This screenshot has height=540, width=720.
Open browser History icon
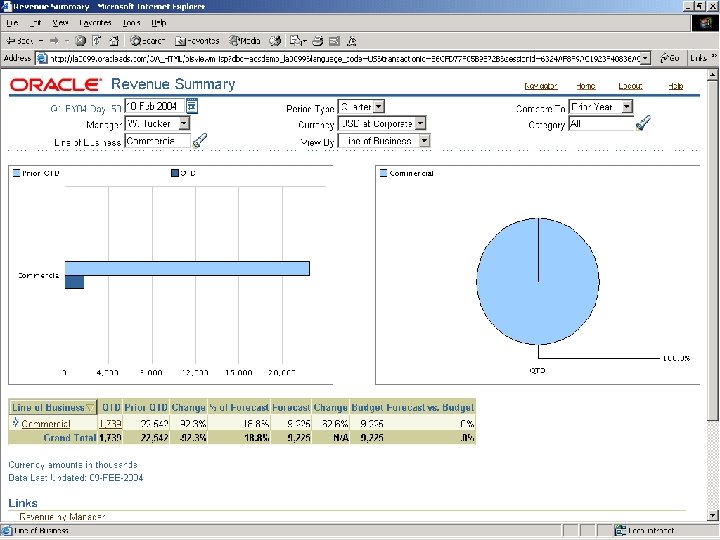tap(275, 41)
